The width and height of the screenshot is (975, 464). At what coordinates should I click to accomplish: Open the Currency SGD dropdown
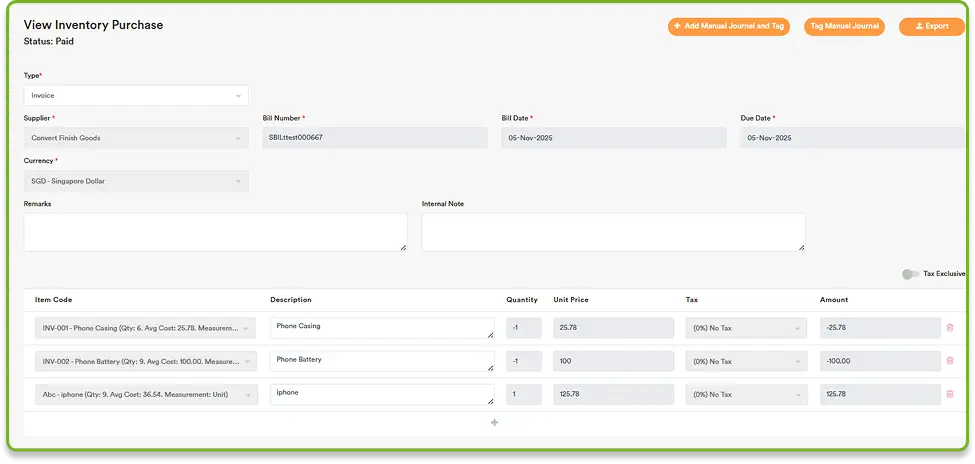pyautogui.click(x=136, y=181)
